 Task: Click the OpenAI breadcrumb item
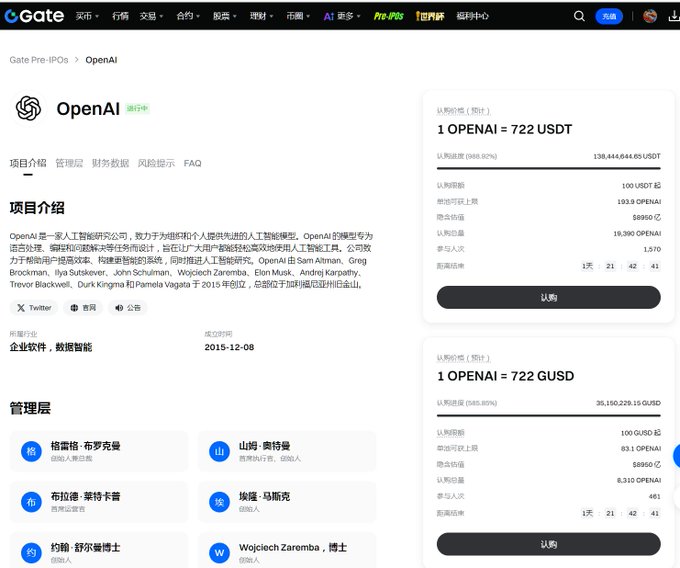[x=101, y=60]
